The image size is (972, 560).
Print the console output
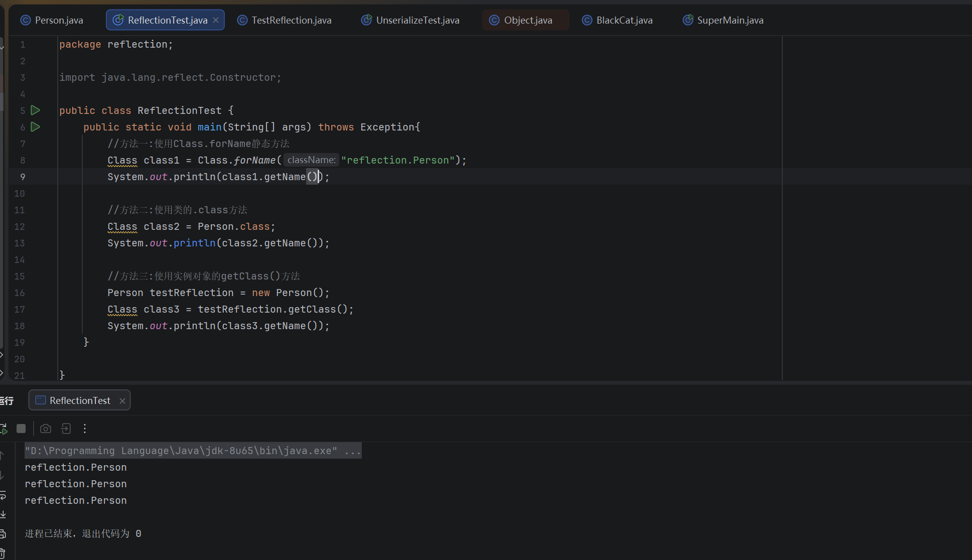(x=3, y=534)
